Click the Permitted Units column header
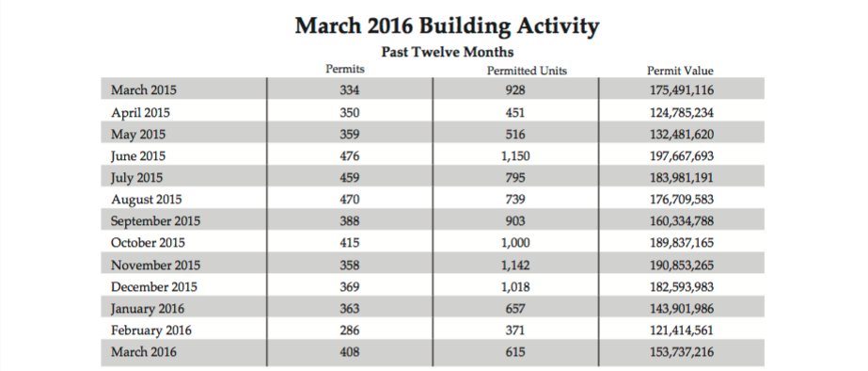Image resolution: width=868 pixels, height=371 pixels. pos(527,71)
